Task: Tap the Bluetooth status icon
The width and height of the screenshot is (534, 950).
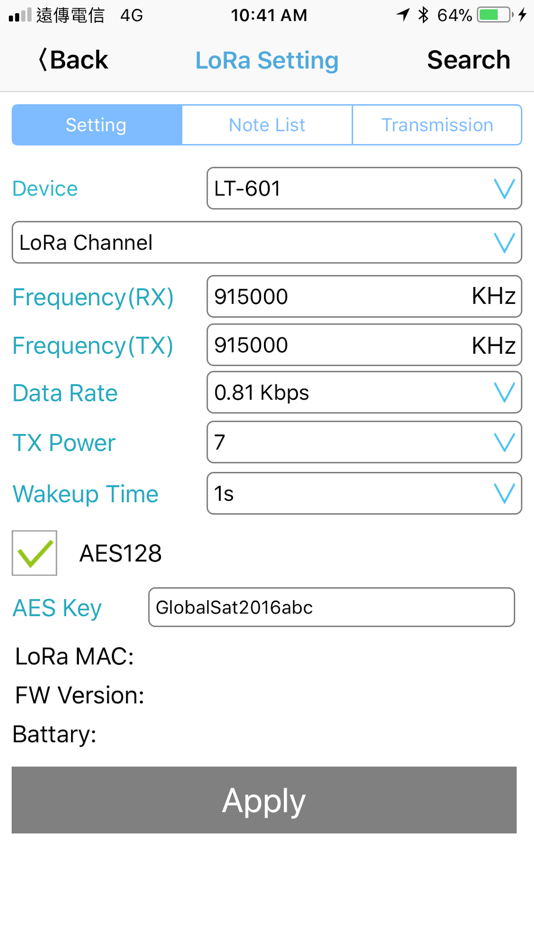Action: point(423,15)
